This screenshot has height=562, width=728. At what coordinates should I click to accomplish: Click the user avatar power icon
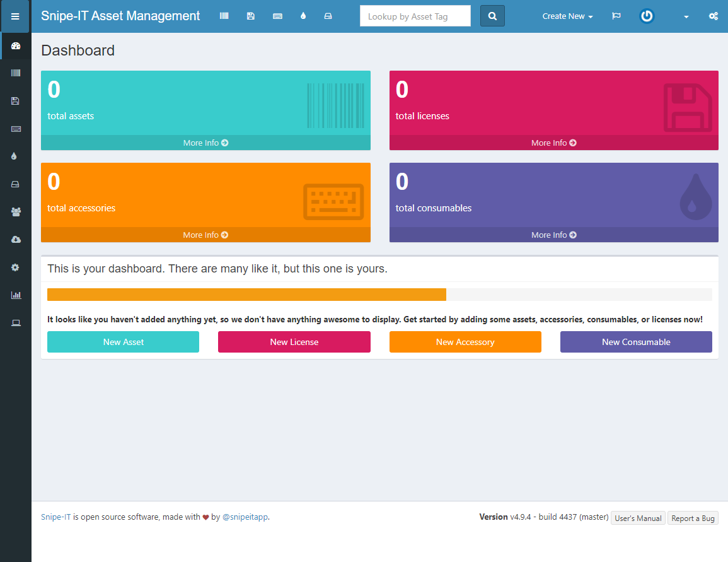(x=647, y=16)
